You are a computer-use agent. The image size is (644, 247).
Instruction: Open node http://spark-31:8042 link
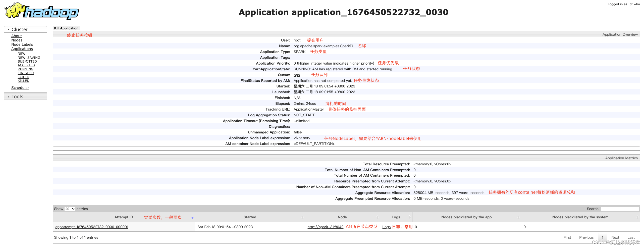tap(325, 227)
